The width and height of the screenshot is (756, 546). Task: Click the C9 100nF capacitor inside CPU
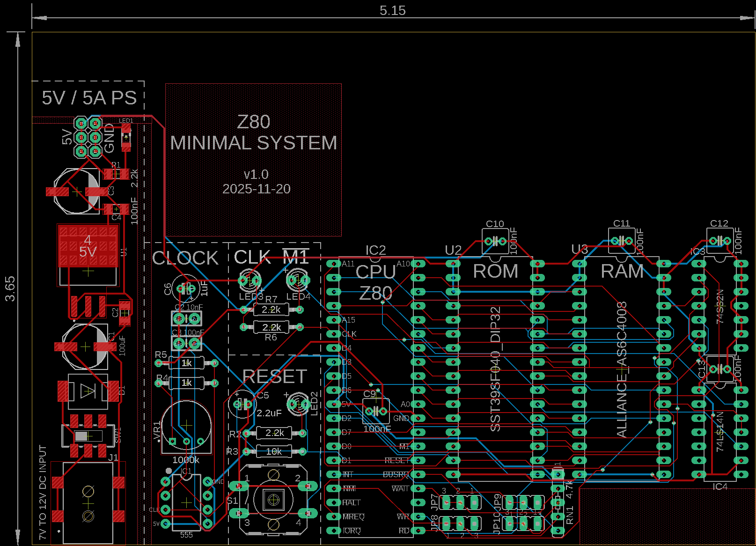(376, 411)
